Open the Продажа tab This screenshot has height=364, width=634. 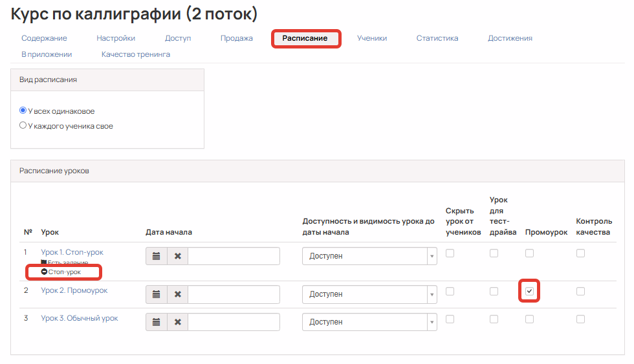point(237,38)
